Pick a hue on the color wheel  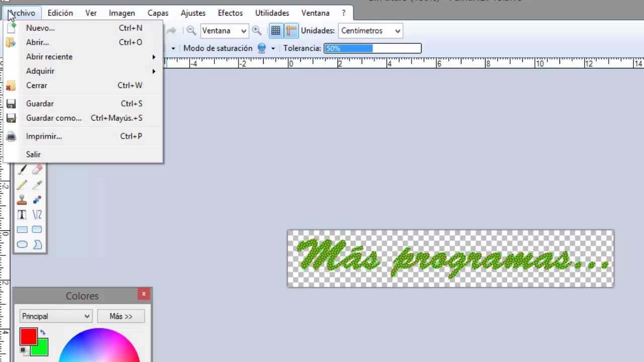[99, 346]
